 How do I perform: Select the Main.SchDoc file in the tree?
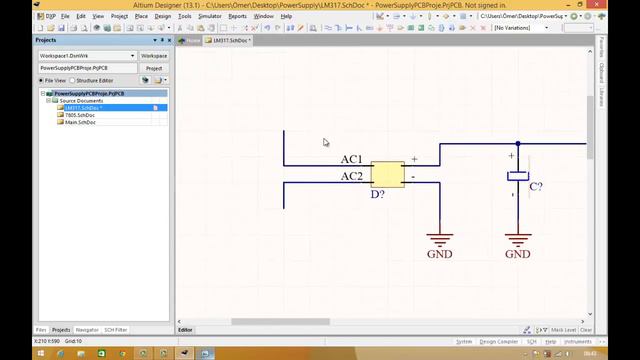pyautogui.click(x=80, y=122)
